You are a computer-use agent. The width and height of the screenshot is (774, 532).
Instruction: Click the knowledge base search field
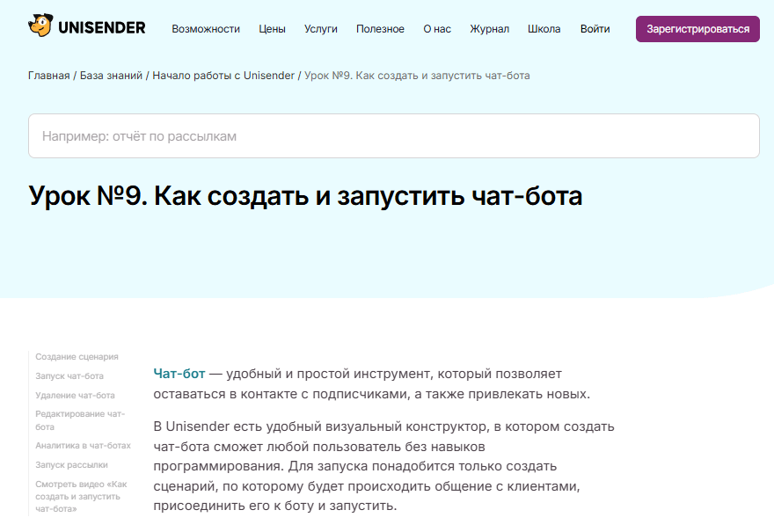point(393,136)
